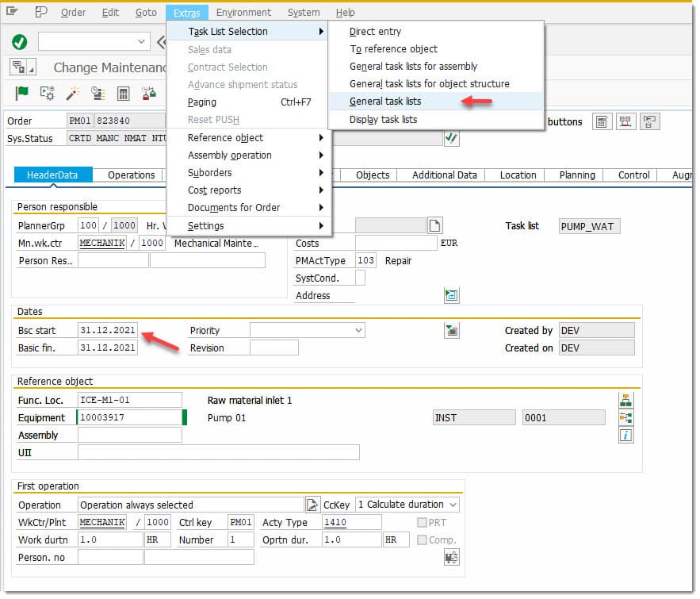Click the calculator-style costs icon in toolbar
Image resolution: width=700 pixels, height=599 pixels.
[123, 94]
